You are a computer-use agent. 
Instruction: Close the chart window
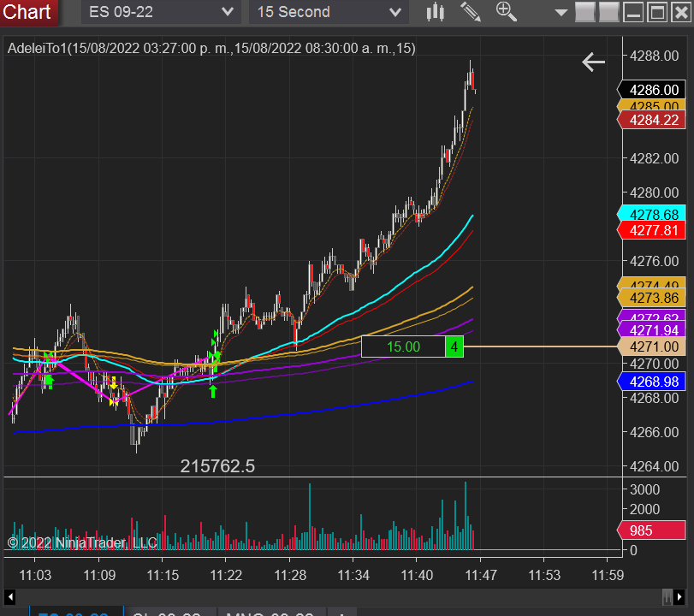click(681, 12)
